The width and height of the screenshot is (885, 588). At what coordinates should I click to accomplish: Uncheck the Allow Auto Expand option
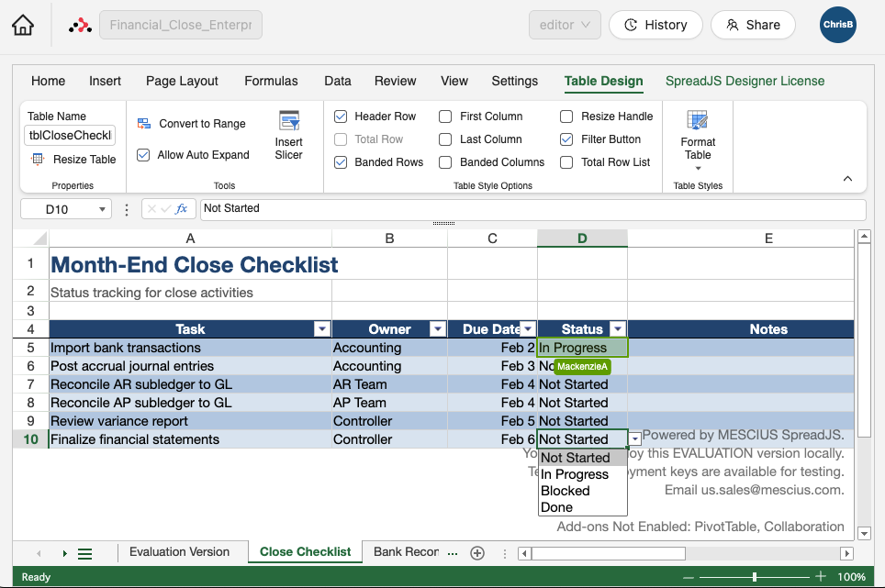143,155
